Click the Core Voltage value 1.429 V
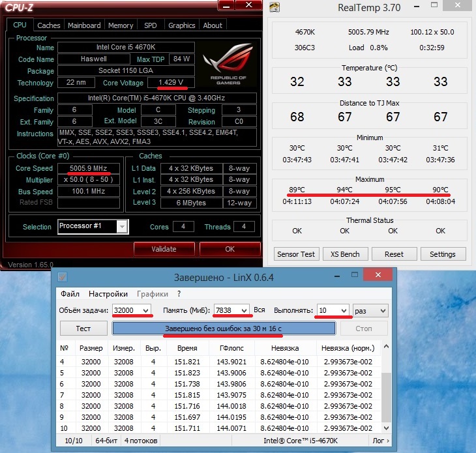Viewport: 476px width, 453px height. [171, 82]
